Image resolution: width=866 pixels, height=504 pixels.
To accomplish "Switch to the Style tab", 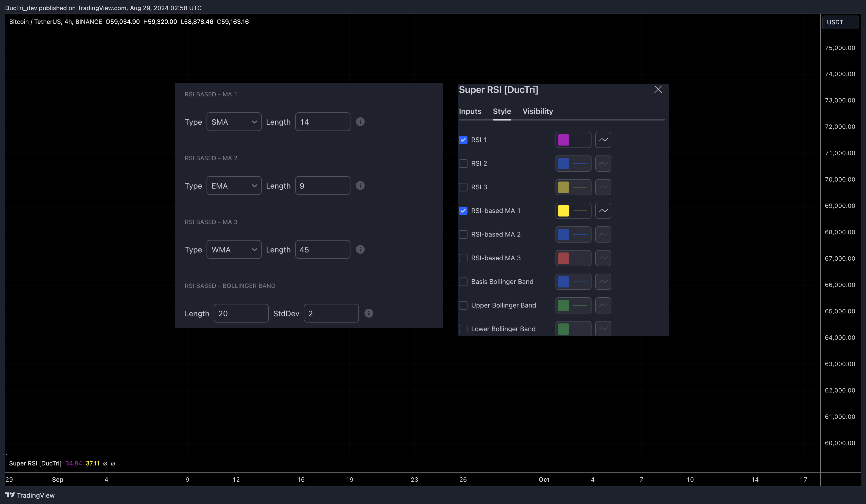I will (x=502, y=111).
